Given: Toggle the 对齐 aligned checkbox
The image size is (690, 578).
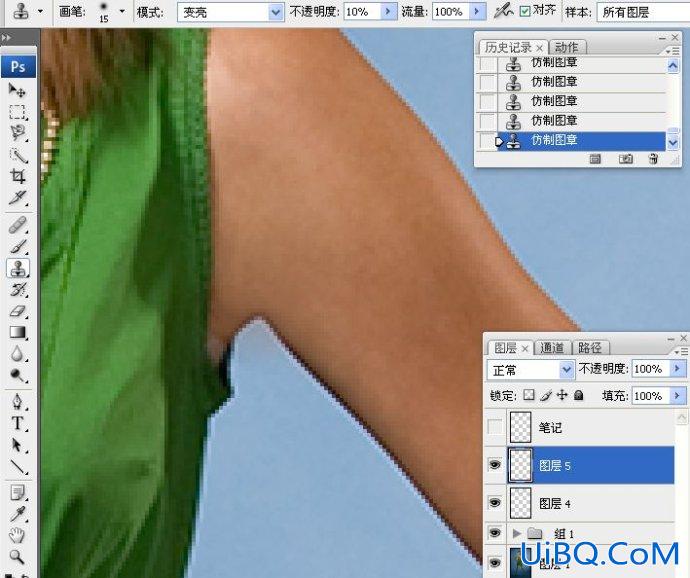Looking at the screenshot, I should pyautogui.click(x=525, y=11).
